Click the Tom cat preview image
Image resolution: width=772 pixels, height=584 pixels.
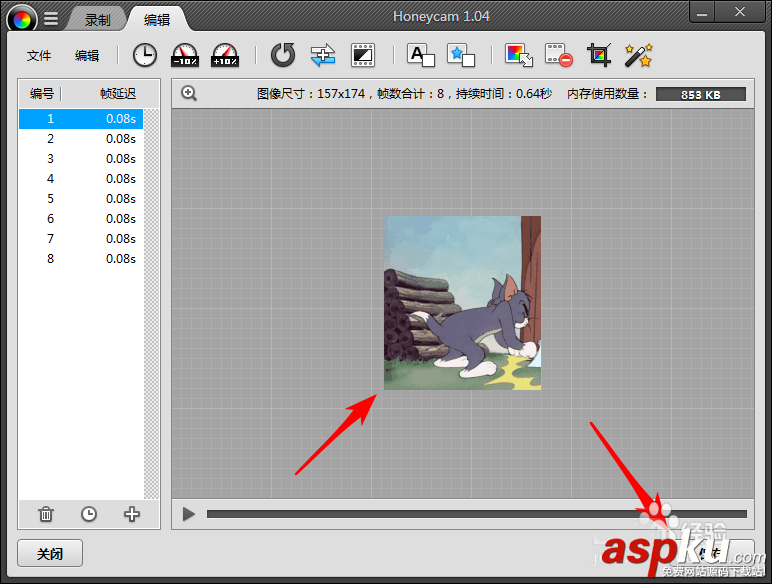(x=462, y=303)
